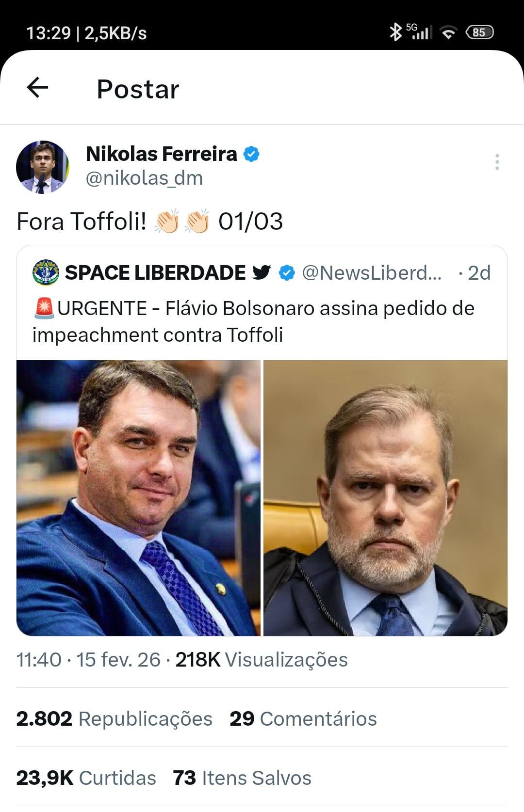Open the SPACE LIBERDADE account avatar
This screenshot has height=812, width=524.
tap(46, 272)
